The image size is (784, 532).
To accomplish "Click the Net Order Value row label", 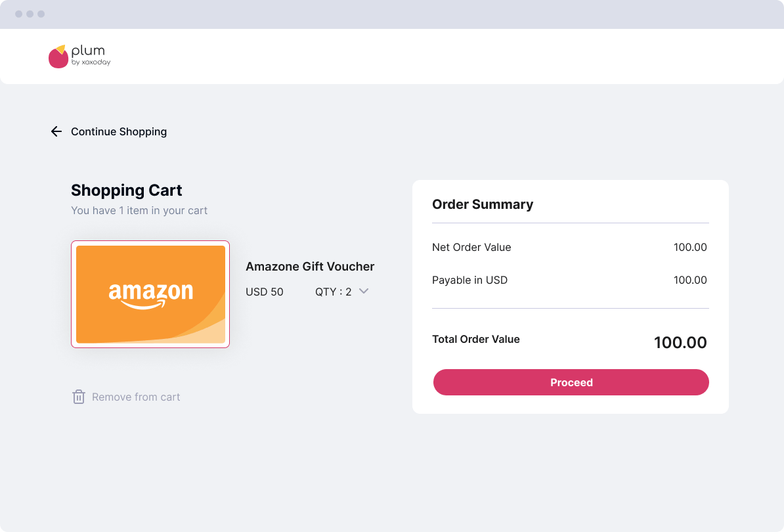I will pyautogui.click(x=471, y=247).
